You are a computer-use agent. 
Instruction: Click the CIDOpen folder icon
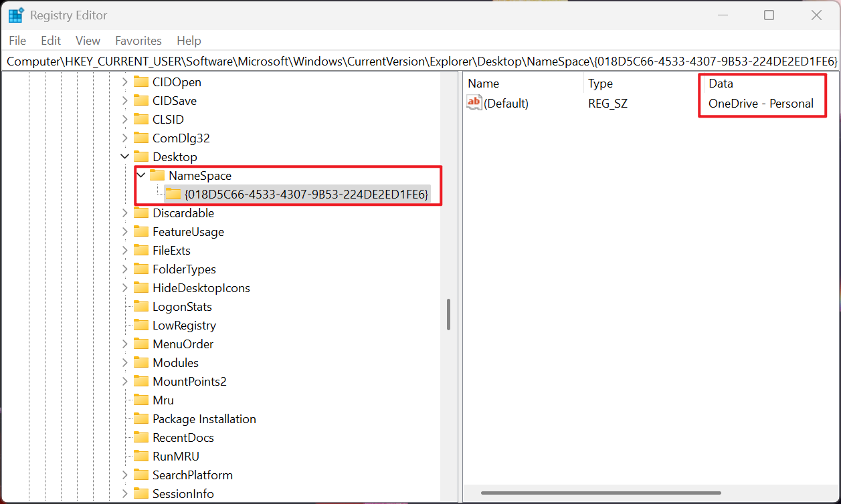(x=141, y=82)
